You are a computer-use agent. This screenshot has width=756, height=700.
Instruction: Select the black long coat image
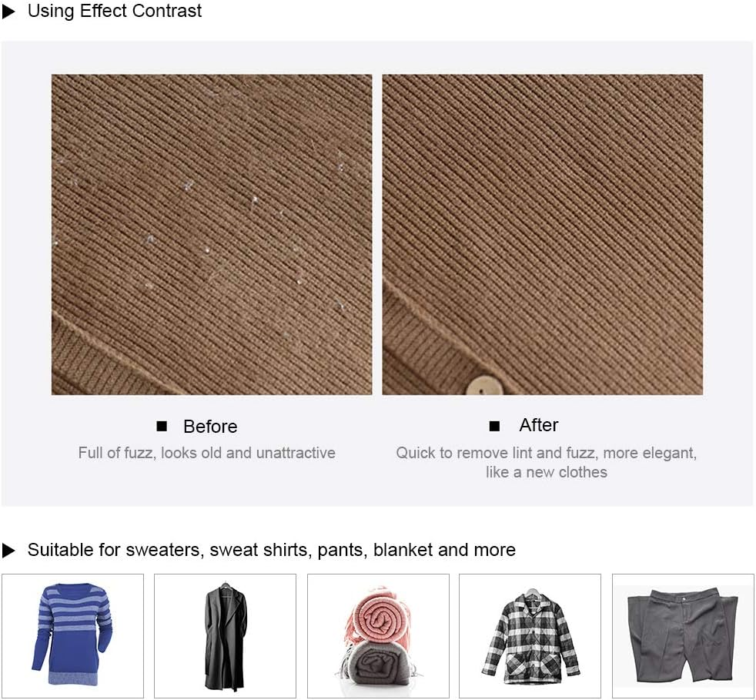point(225,635)
